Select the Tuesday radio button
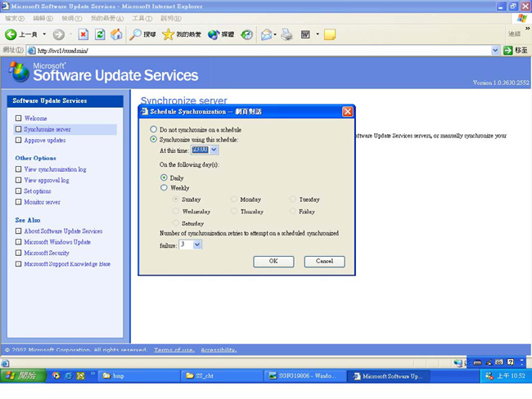Viewport: 532px width, 399px height. tap(292, 199)
